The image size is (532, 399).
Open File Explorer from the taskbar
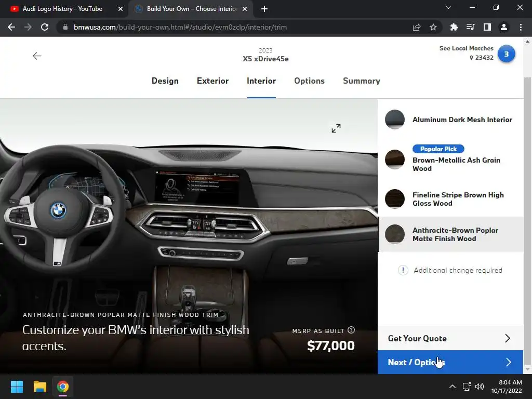click(39, 387)
